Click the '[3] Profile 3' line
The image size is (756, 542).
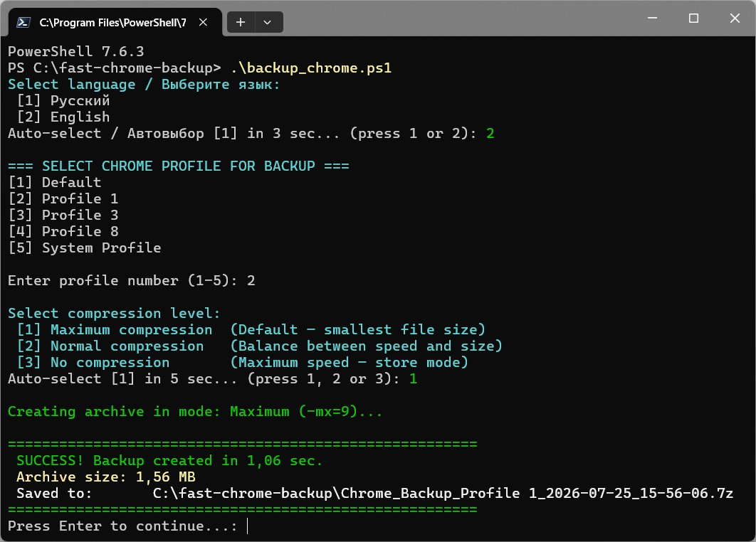pos(63,216)
